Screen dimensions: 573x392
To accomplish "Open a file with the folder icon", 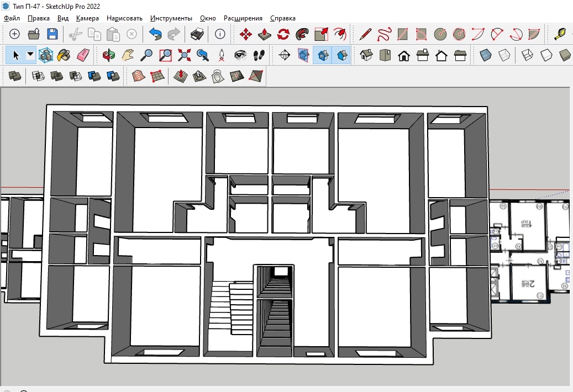I will (34, 34).
